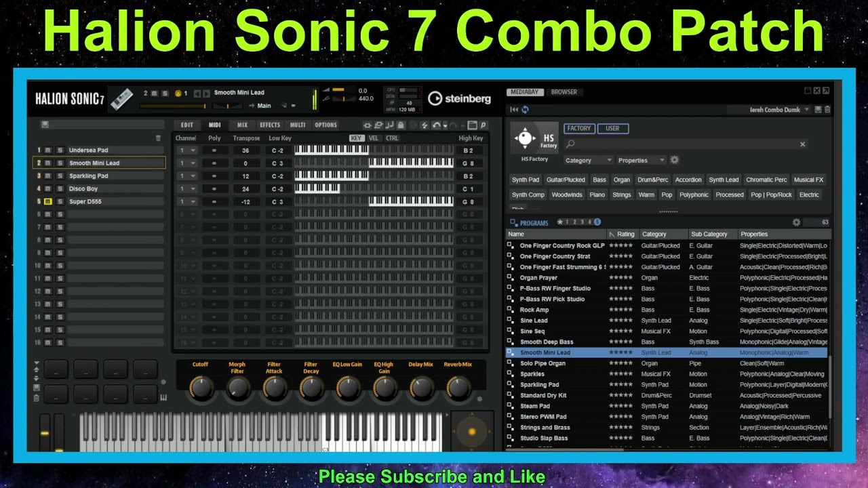Select the CTRL range view button
Viewport: 868px width, 488px height.
(x=392, y=138)
